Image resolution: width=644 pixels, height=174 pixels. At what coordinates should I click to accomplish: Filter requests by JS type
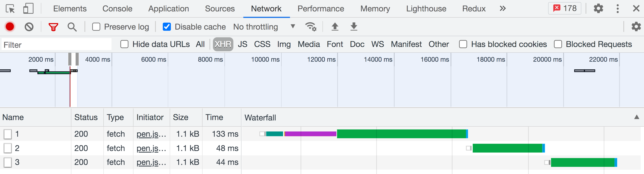[x=242, y=44]
